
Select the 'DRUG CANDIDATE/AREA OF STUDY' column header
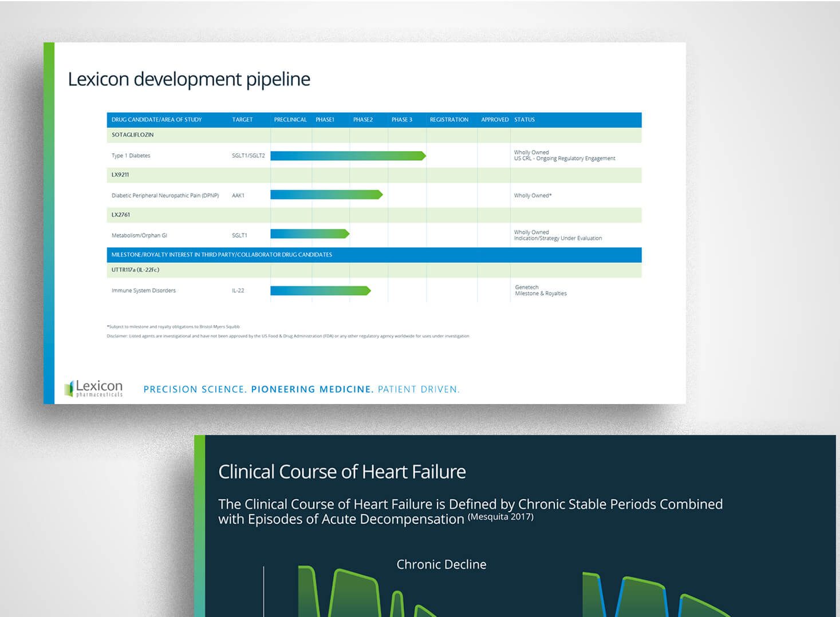click(156, 120)
